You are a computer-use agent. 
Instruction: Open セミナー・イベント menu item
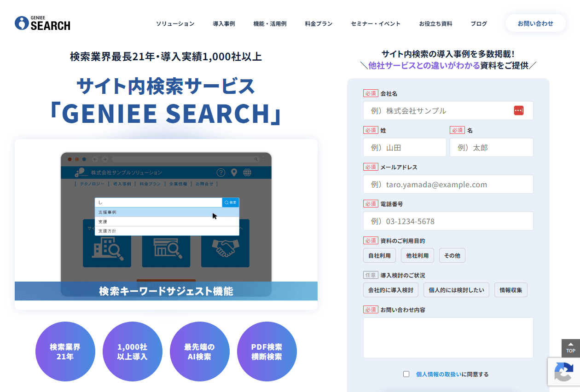pos(376,23)
